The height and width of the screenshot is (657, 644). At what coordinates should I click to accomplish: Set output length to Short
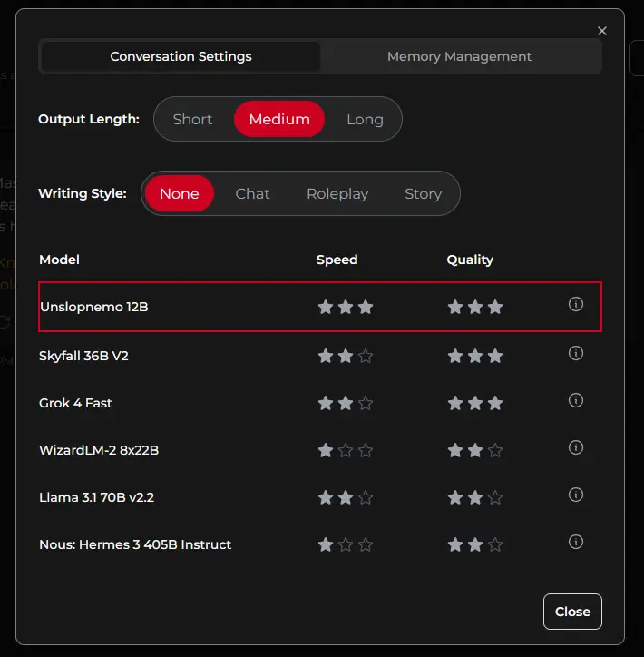coord(192,119)
